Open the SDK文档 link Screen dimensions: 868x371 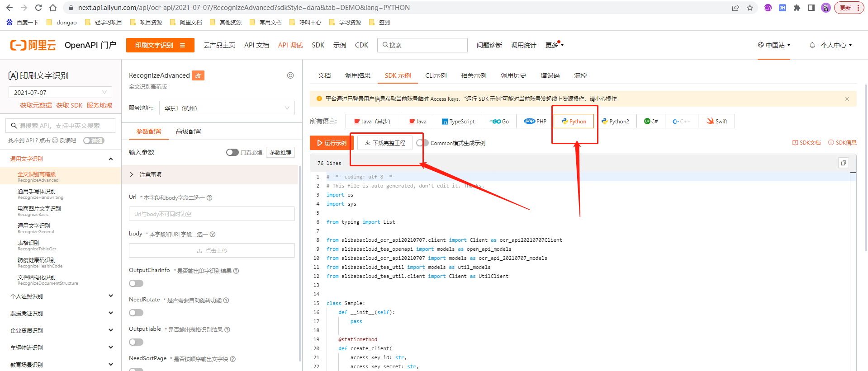tap(806, 143)
